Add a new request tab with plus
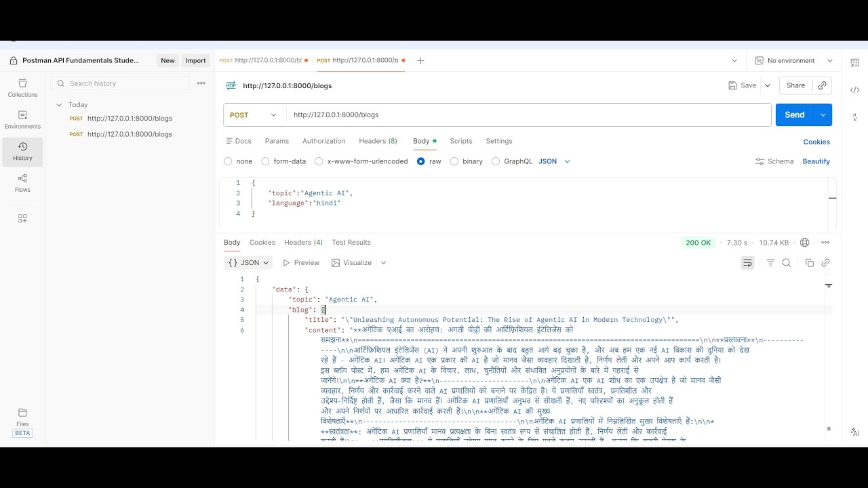The image size is (868, 488). pos(420,60)
